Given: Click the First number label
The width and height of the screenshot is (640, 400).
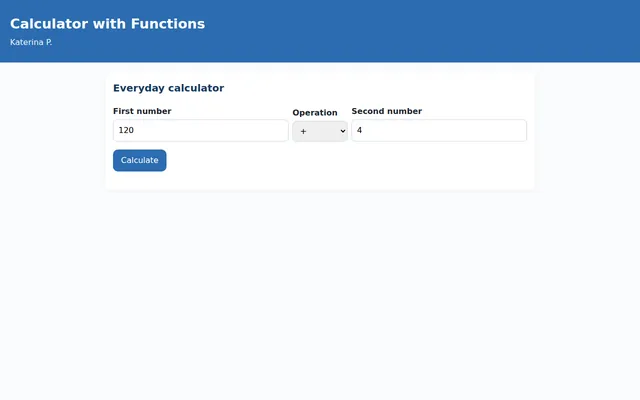Looking at the screenshot, I should click(x=142, y=111).
